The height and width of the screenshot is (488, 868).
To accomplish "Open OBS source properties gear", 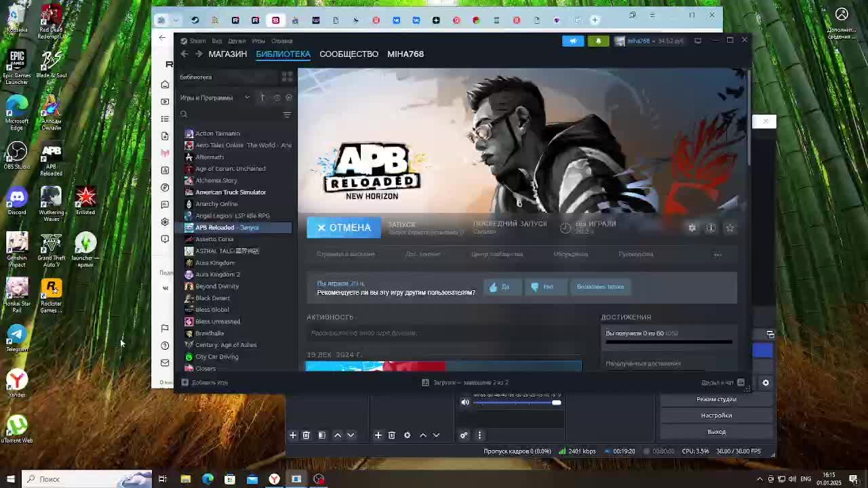I will tap(408, 435).
